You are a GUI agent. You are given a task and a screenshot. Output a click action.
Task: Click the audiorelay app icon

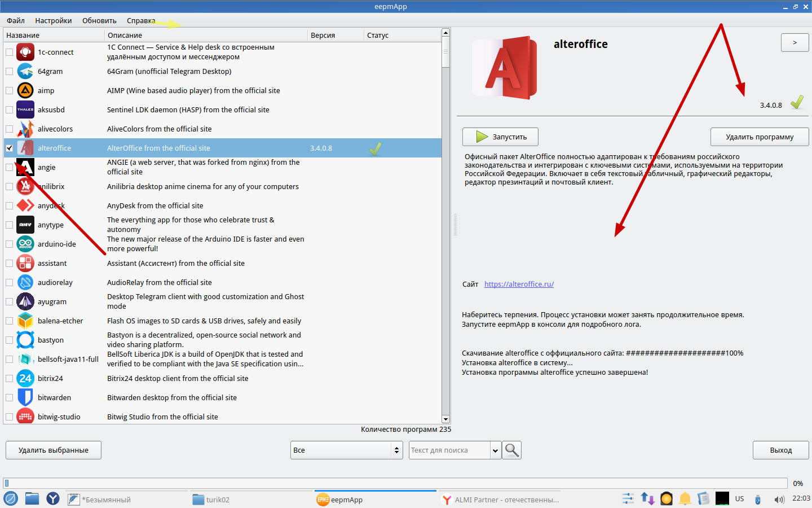[25, 282]
